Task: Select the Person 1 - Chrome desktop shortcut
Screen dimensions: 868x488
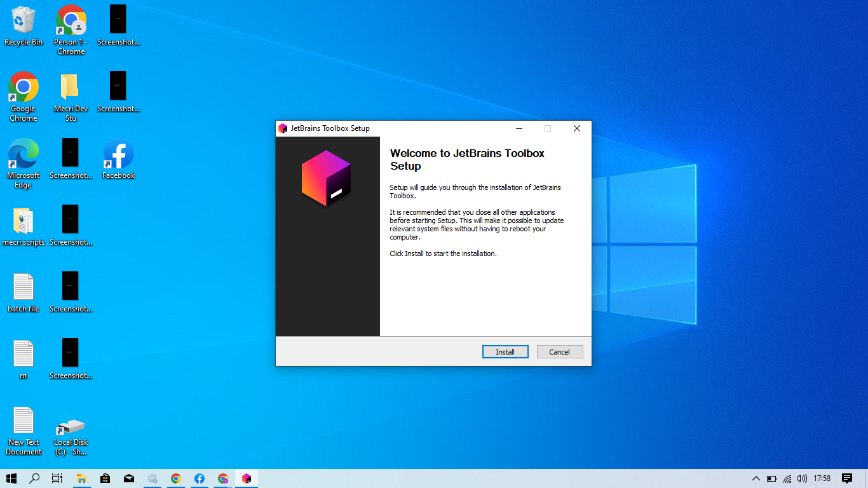Action: point(71,30)
